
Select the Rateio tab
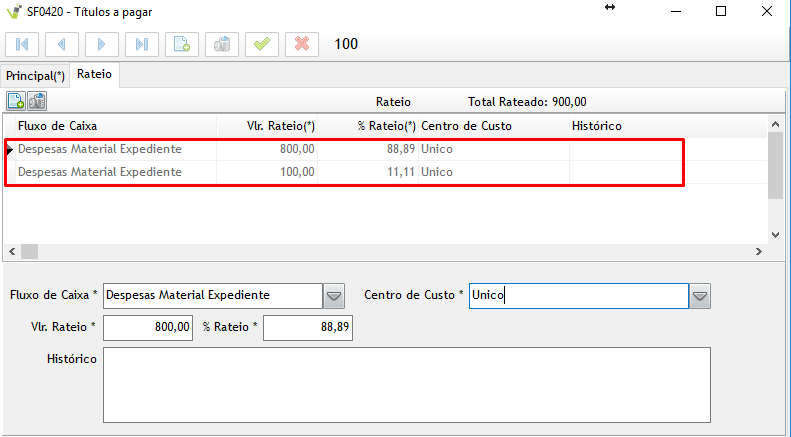[x=94, y=75]
